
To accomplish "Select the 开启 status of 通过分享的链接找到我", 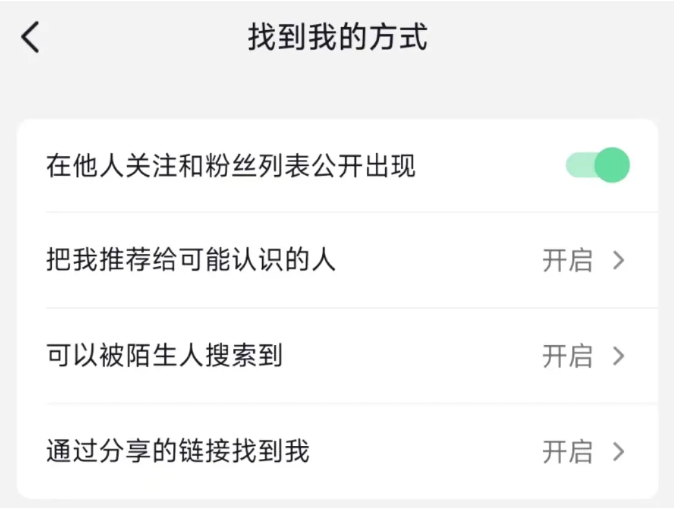I will pyautogui.click(x=567, y=451).
